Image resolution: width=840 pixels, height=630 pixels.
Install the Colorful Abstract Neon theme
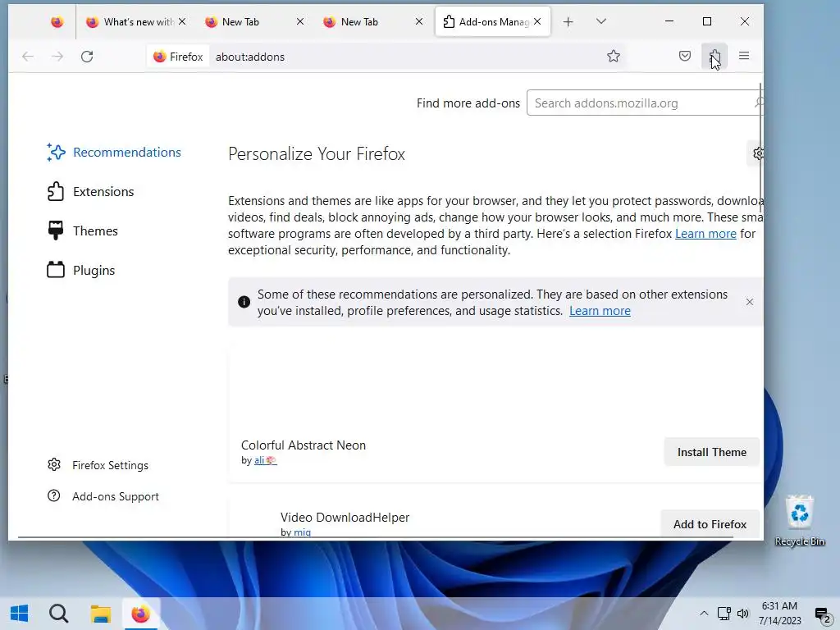(711, 452)
